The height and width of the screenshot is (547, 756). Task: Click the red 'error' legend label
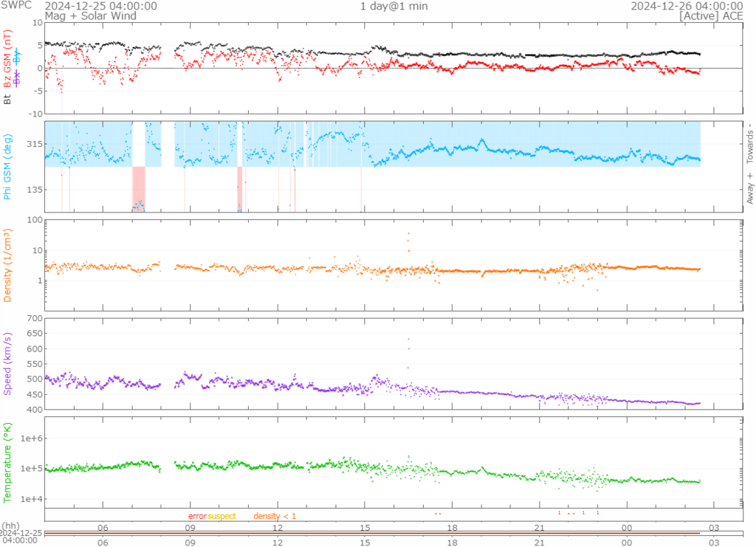pos(197,516)
